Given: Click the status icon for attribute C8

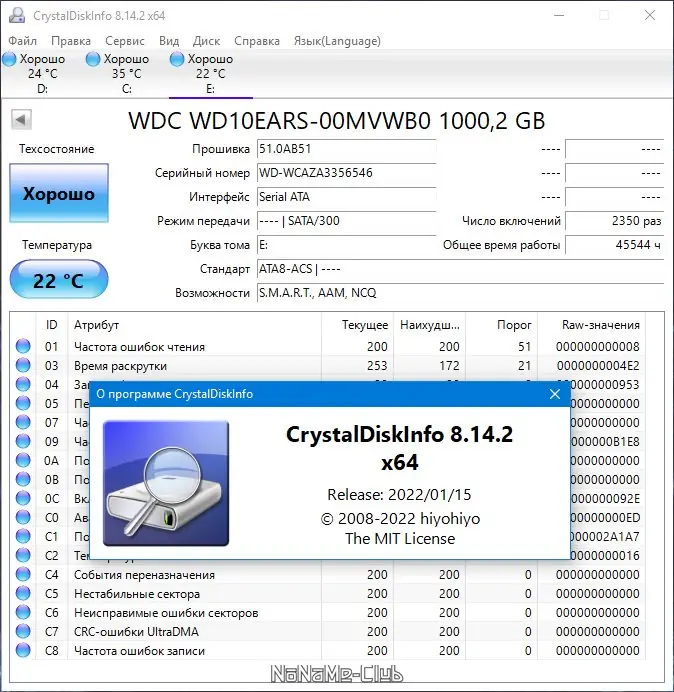Looking at the screenshot, I should pos(23,650).
